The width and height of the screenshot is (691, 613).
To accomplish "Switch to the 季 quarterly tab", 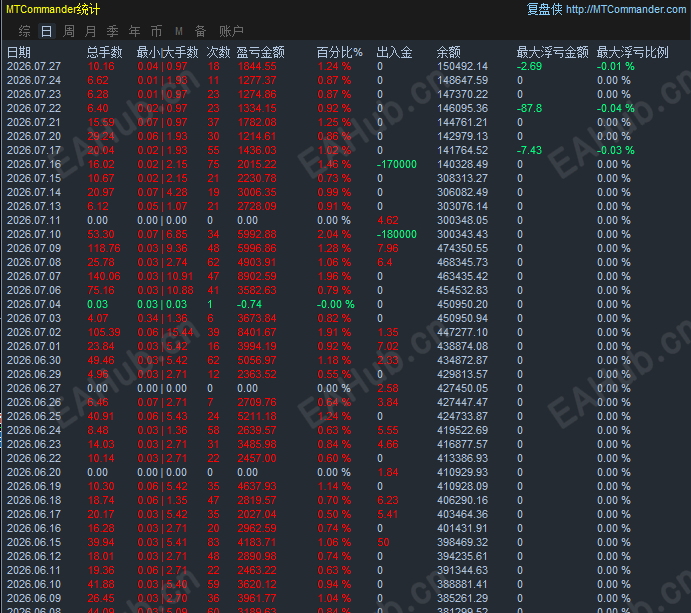I will [112, 31].
